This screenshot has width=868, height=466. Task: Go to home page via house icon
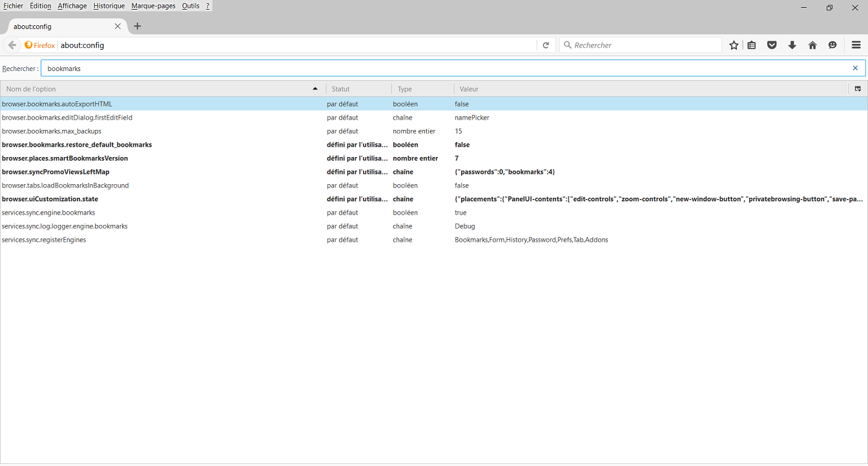(x=812, y=45)
